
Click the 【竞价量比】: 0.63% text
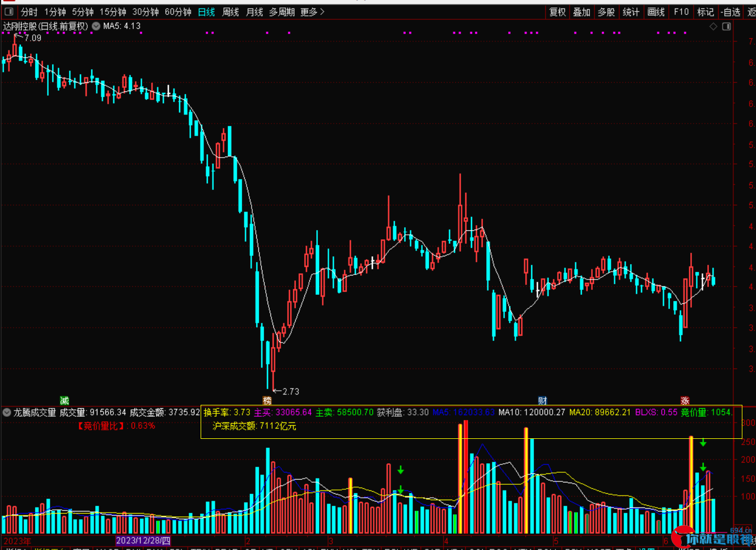point(117,426)
